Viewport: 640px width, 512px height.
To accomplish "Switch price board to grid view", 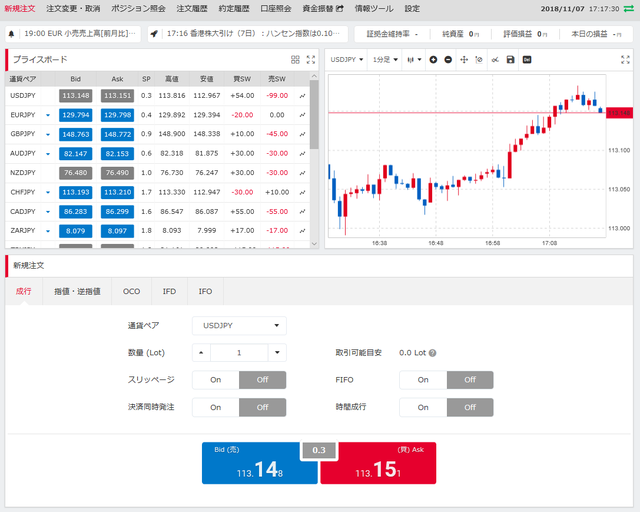I will pos(295,60).
